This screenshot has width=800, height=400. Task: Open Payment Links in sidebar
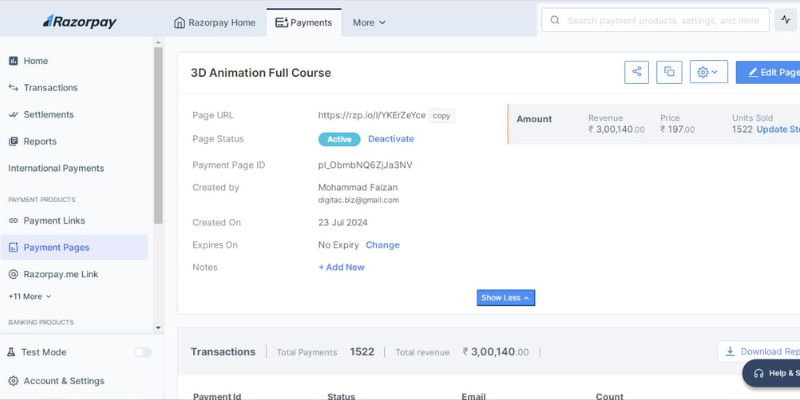[54, 220]
